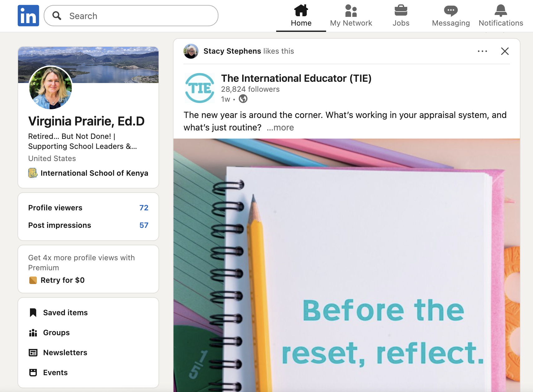Open Groups in the sidebar
The width and height of the screenshot is (533, 392).
[x=56, y=332]
